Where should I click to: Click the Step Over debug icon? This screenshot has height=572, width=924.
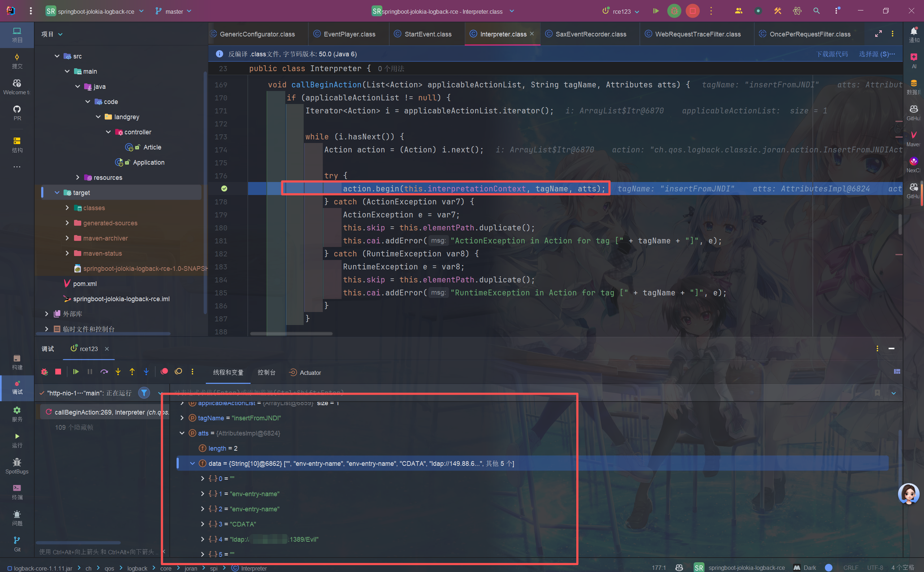pyautogui.click(x=104, y=372)
